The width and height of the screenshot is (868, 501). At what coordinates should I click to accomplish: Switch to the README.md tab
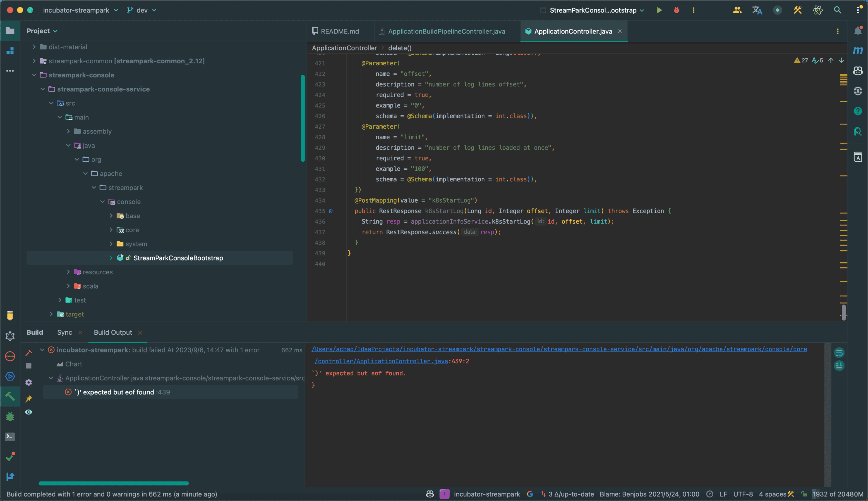pyautogui.click(x=339, y=31)
